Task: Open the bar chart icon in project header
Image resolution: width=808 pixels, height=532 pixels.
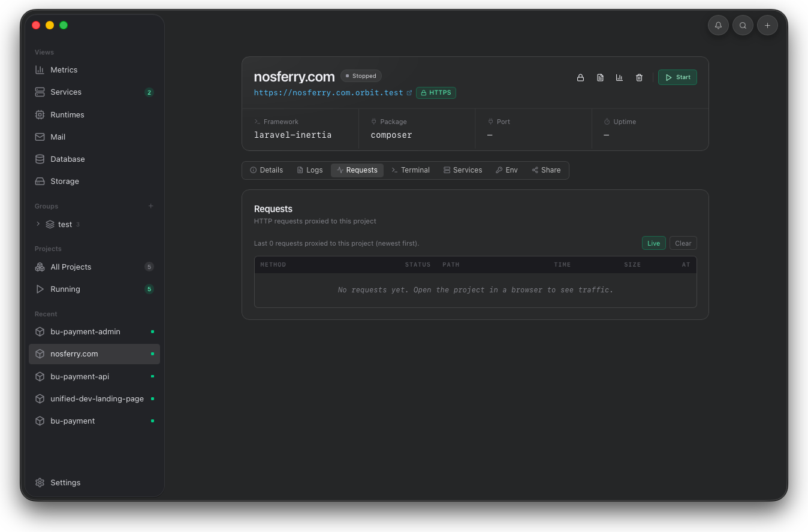Action: tap(619, 77)
